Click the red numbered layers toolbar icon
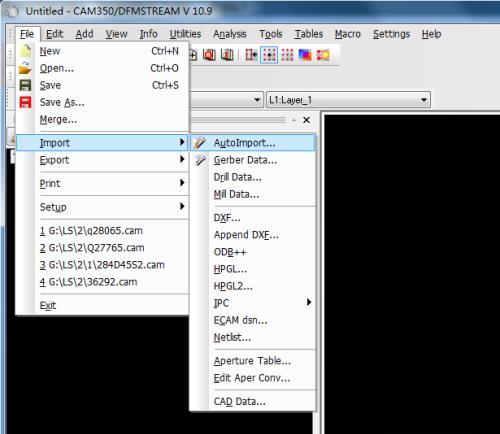 (227, 55)
